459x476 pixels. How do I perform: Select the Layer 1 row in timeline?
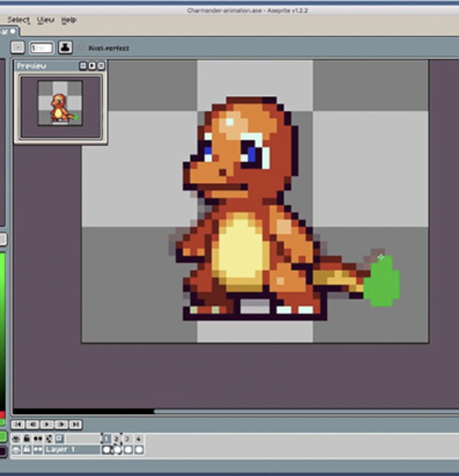coord(71,450)
